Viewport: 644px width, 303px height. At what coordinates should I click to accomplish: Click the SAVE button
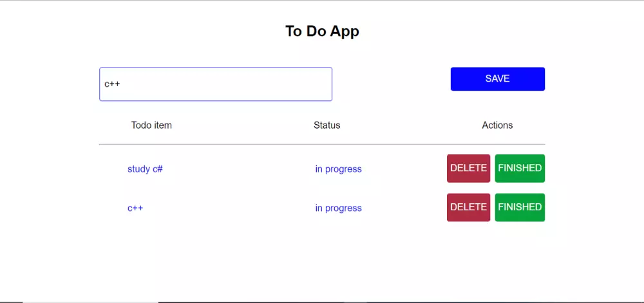point(497,78)
